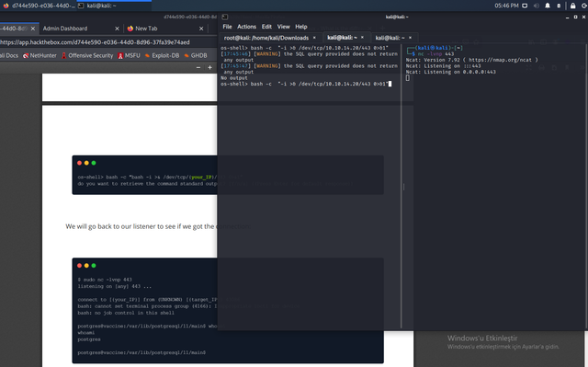Open the terminal View menu
Image resolution: width=588 pixels, height=367 pixels.
(x=284, y=27)
